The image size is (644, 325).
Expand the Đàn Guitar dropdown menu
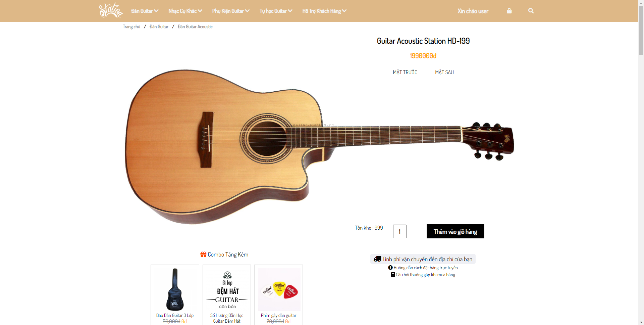pyautogui.click(x=144, y=11)
